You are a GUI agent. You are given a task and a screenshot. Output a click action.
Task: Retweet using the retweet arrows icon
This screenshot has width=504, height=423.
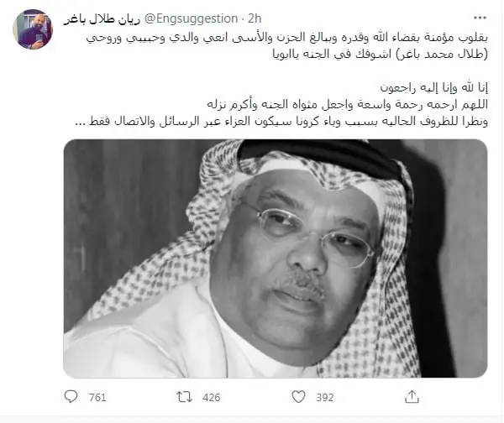185,397
